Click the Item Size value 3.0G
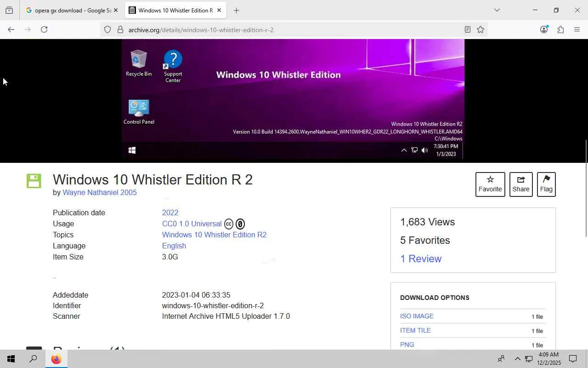The image size is (588, 368). 170,257
